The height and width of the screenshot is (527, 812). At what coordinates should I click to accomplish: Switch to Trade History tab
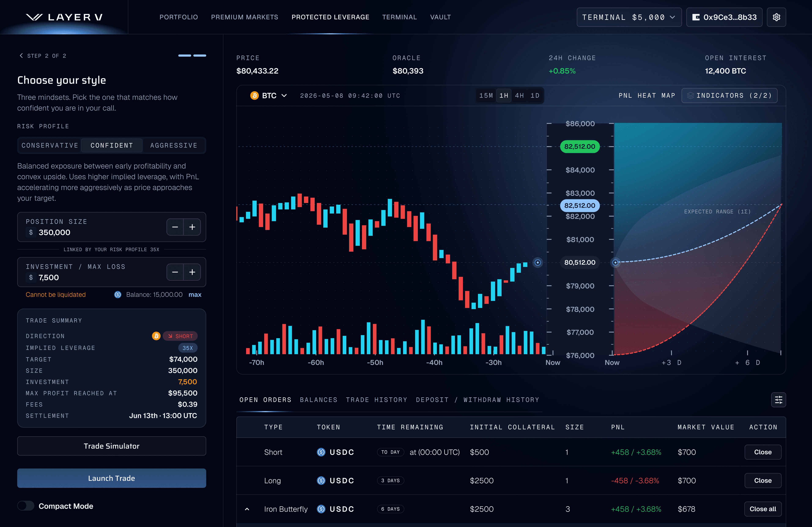tap(377, 400)
